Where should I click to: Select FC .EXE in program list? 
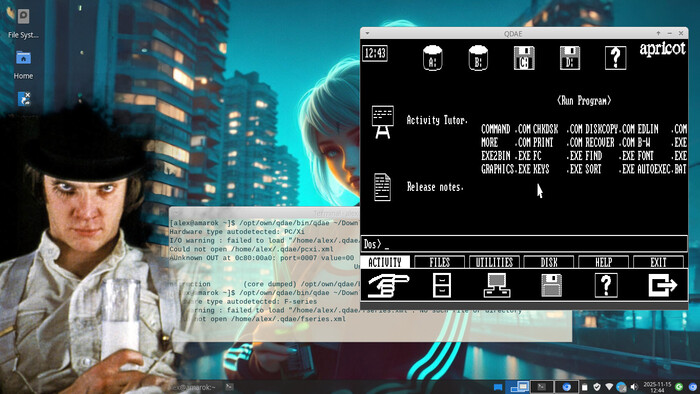[557, 156]
